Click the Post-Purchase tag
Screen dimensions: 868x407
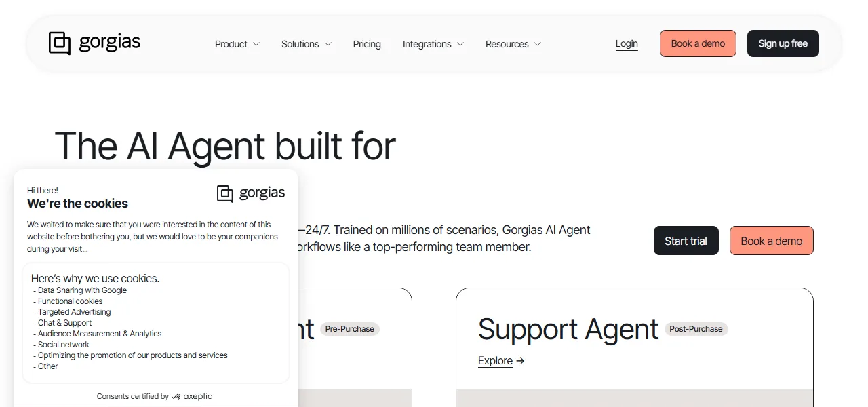[x=696, y=329]
